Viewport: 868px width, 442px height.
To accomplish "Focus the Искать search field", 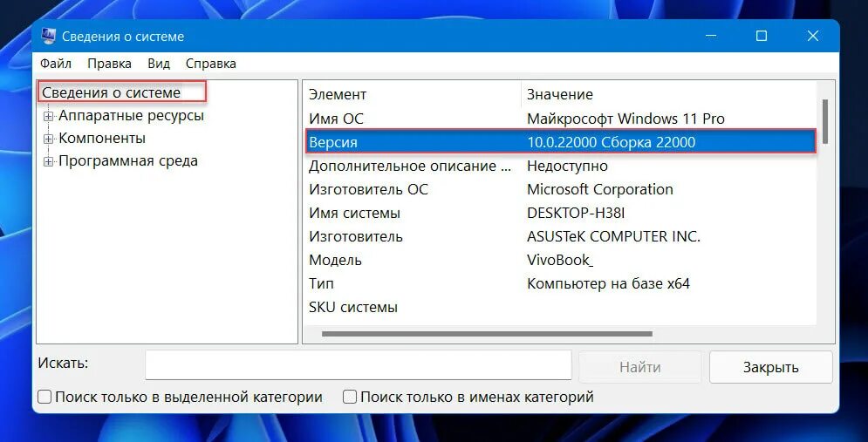I will 359,365.
